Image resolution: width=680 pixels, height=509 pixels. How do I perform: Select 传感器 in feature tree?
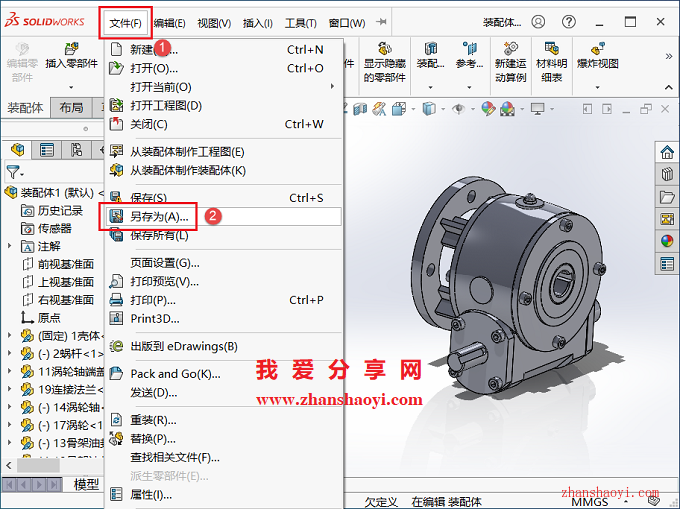pyautogui.click(x=46, y=228)
